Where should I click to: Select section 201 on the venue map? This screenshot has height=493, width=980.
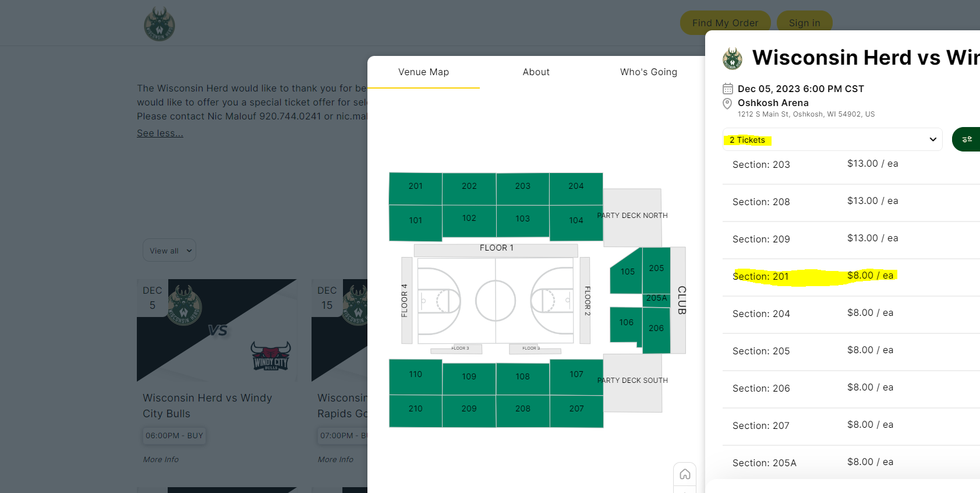(415, 187)
